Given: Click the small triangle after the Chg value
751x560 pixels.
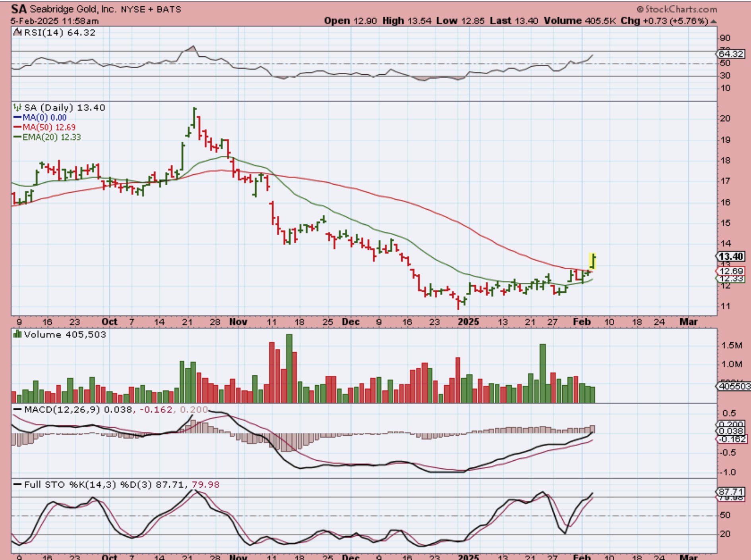Looking at the screenshot, I should [714, 21].
